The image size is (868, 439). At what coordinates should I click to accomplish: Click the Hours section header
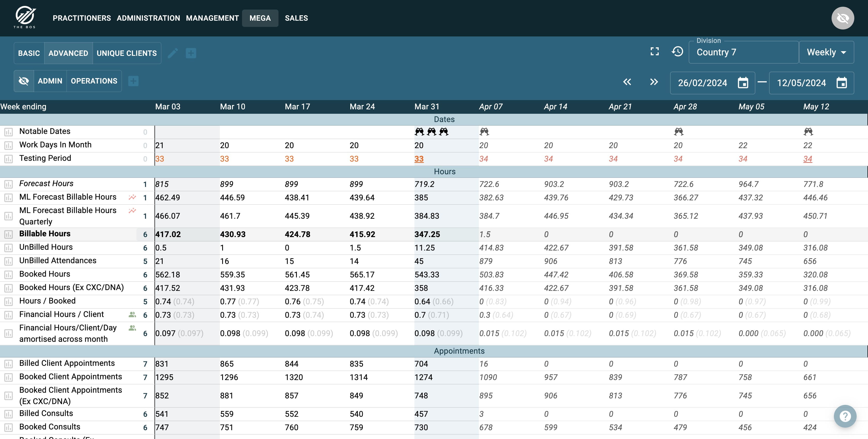444,172
